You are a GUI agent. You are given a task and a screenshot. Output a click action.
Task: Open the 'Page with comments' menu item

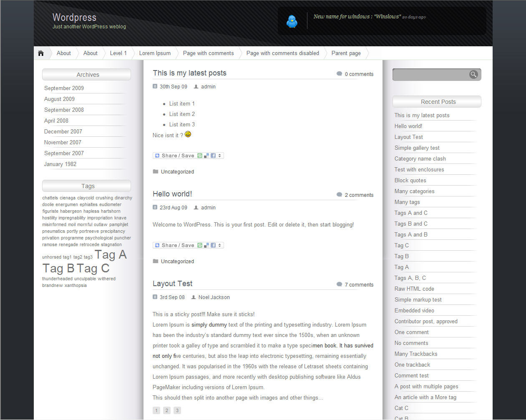[x=208, y=53]
